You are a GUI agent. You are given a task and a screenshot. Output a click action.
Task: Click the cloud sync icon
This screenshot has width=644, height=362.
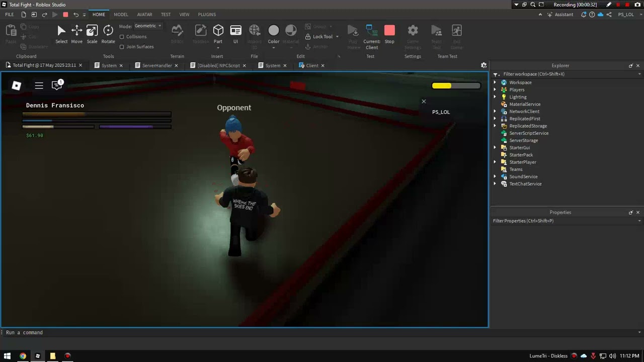pos(600,15)
